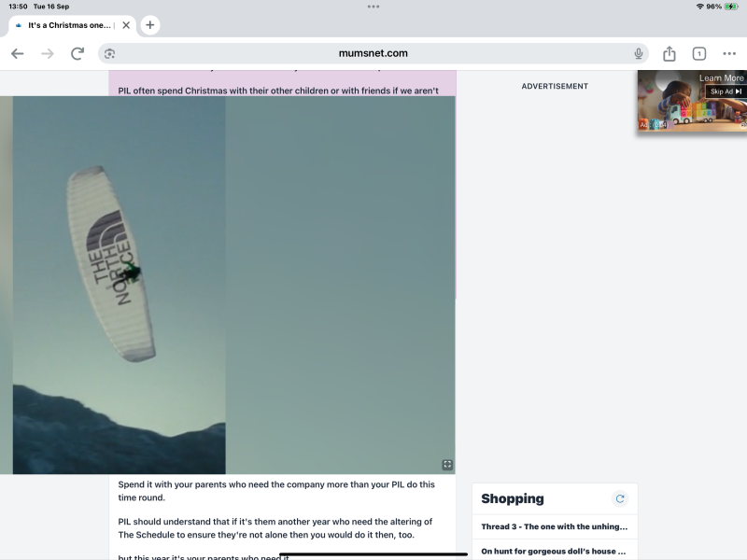Open the browser three-dot menu

coord(729,54)
